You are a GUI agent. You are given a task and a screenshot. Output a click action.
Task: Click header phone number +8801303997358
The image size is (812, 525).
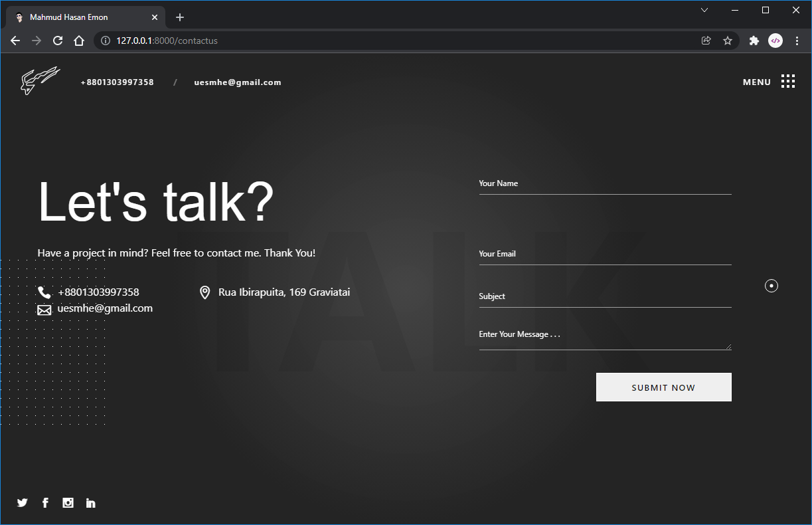(x=117, y=82)
